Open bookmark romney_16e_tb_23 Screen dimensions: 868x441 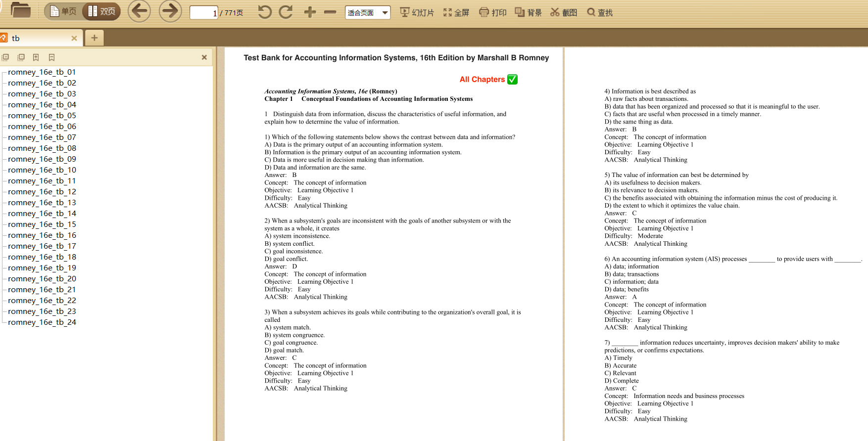pos(42,311)
